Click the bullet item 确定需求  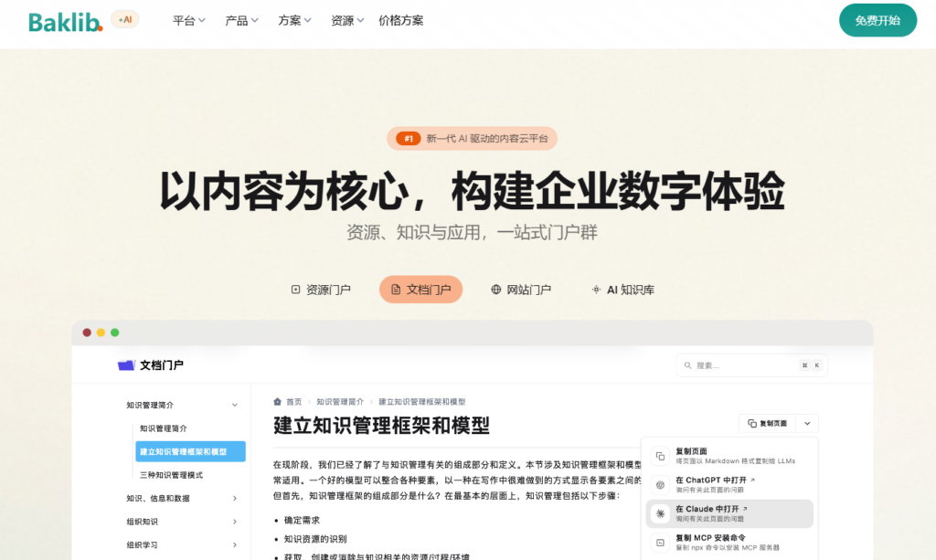coord(302,520)
